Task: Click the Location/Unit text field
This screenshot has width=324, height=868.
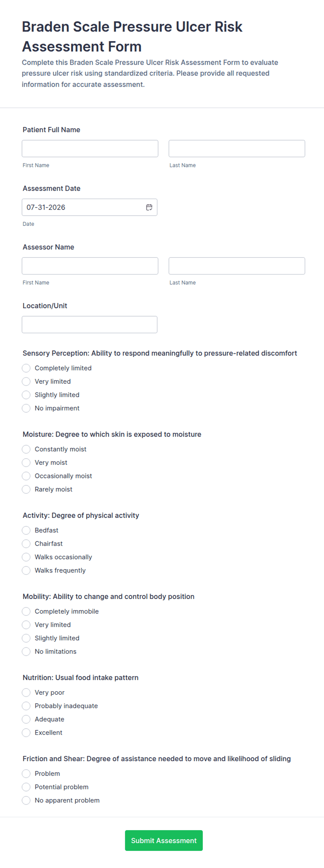Action: [x=90, y=325]
